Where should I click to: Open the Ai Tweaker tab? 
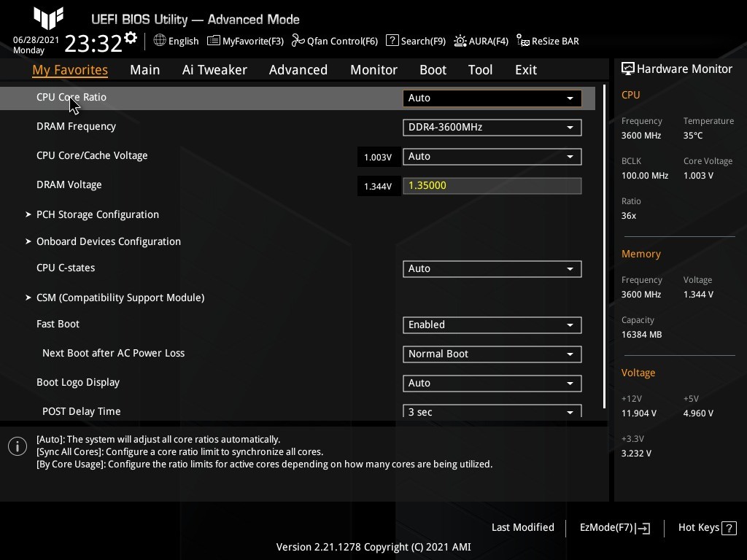pyautogui.click(x=214, y=70)
